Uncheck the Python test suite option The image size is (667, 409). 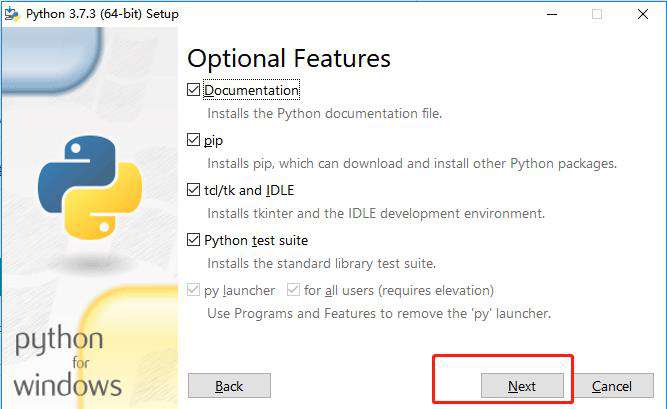coord(193,240)
